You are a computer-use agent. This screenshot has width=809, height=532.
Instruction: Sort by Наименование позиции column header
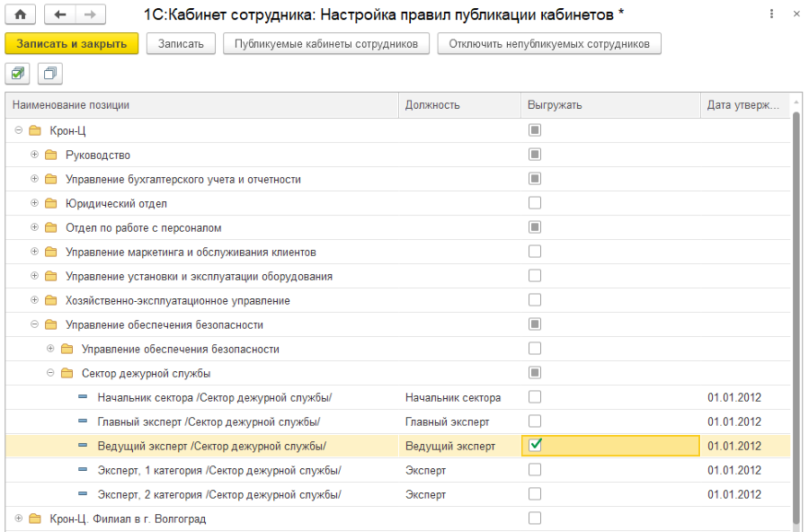tap(202, 105)
